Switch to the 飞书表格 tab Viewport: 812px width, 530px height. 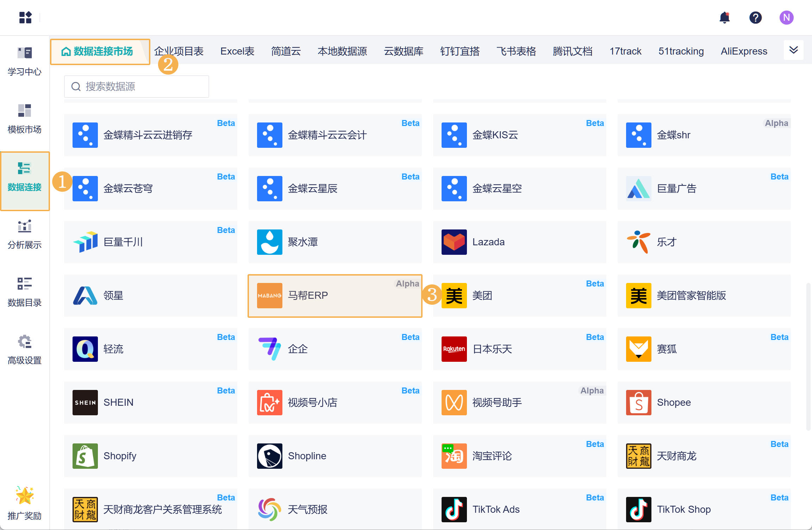[x=516, y=51]
